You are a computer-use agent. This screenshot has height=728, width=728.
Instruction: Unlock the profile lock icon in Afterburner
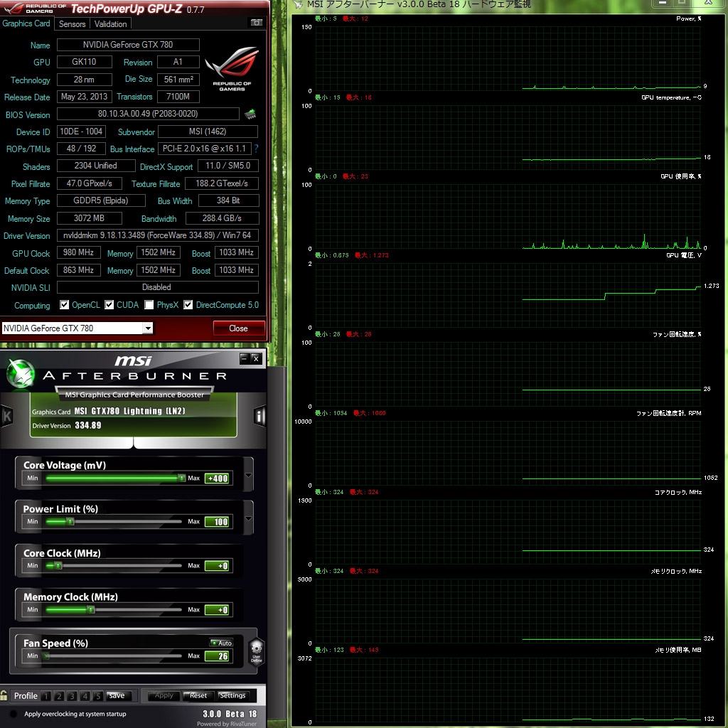(x=4, y=695)
